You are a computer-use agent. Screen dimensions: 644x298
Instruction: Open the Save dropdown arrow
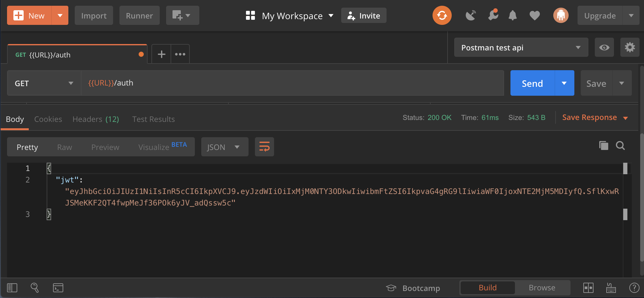coord(622,83)
